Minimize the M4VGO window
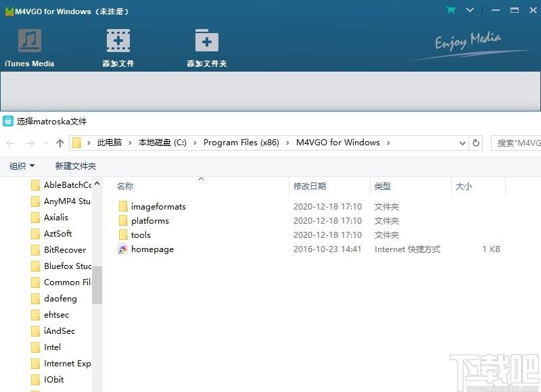 496,10
